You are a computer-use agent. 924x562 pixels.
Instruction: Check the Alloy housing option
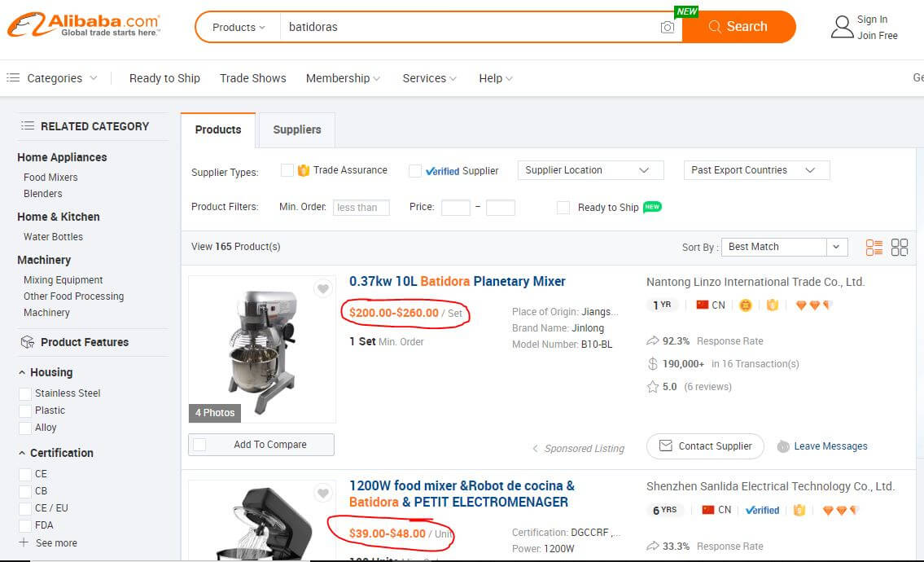pyautogui.click(x=24, y=428)
